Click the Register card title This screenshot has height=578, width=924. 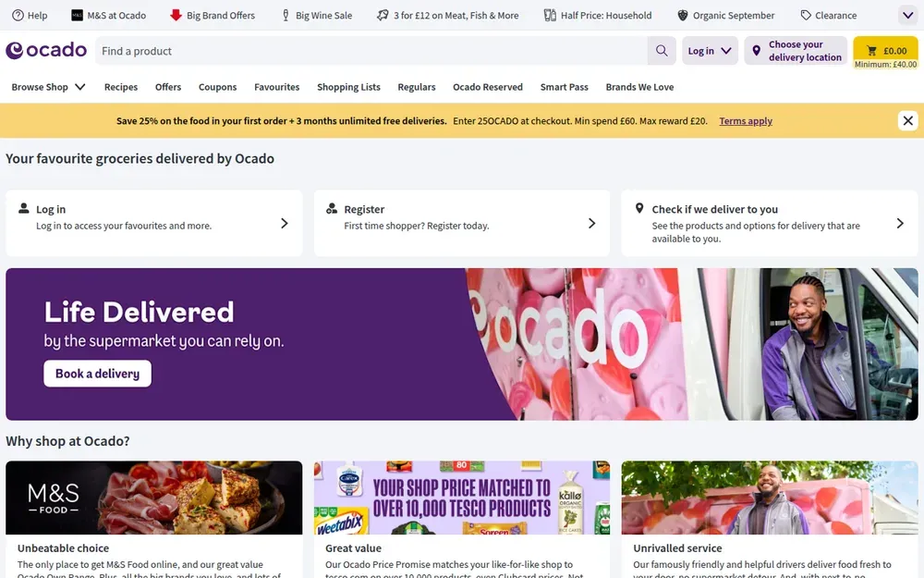click(363, 209)
